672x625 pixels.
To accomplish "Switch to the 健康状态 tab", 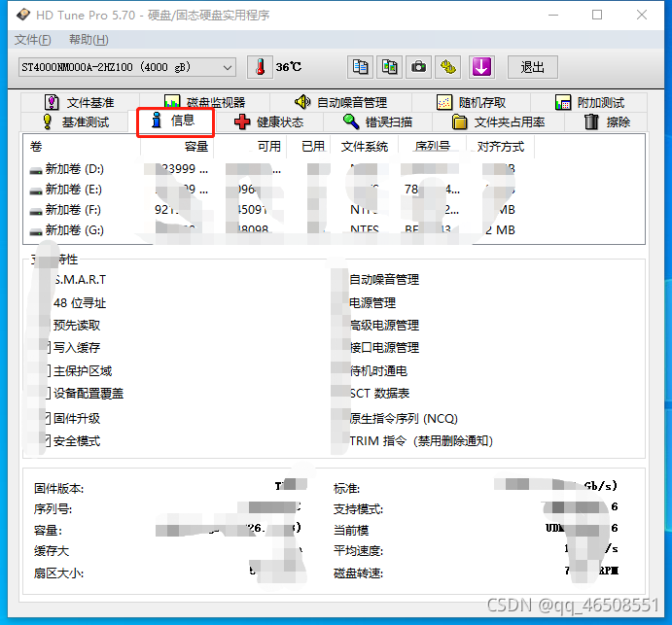I will pyautogui.click(x=268, y=122).
